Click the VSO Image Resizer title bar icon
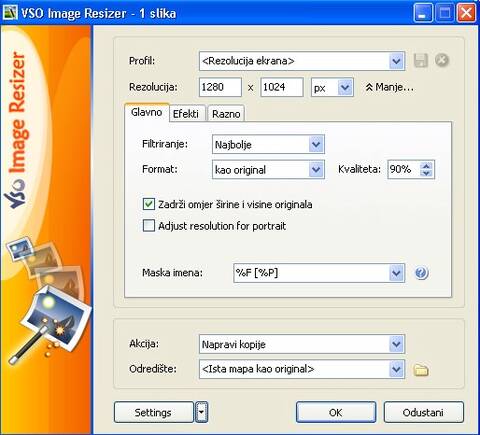Viewport: 480px width, 435px height. pos(10,13)
